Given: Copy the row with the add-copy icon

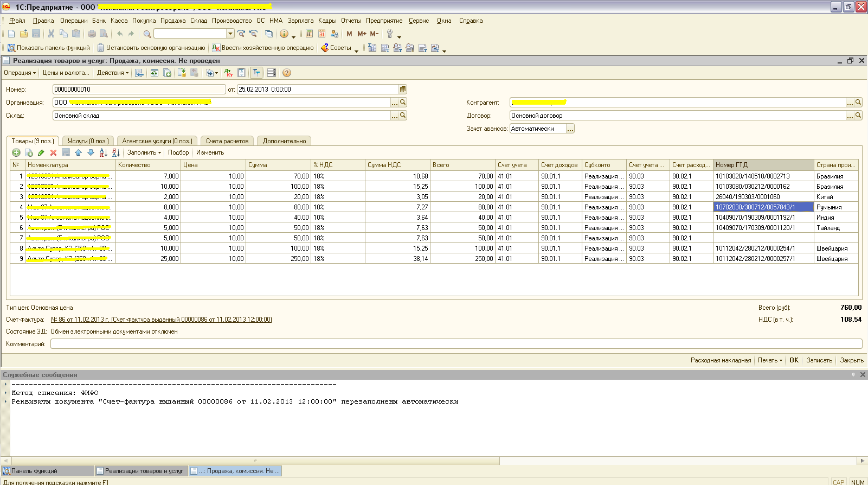Looking at the screenshot, I should pos(29,152).
